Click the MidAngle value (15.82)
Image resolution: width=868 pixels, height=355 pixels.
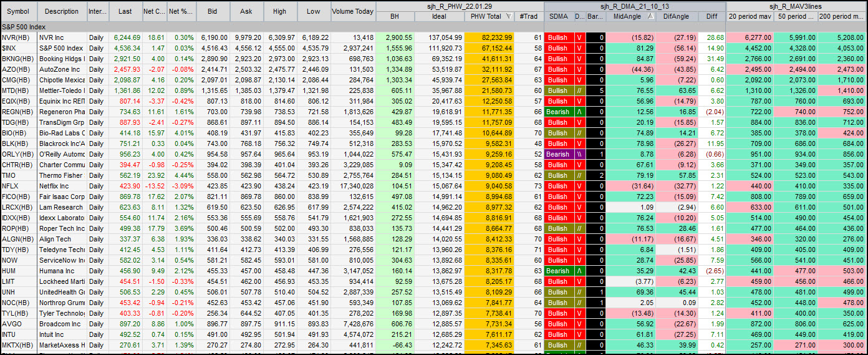[x=630, y=38]
